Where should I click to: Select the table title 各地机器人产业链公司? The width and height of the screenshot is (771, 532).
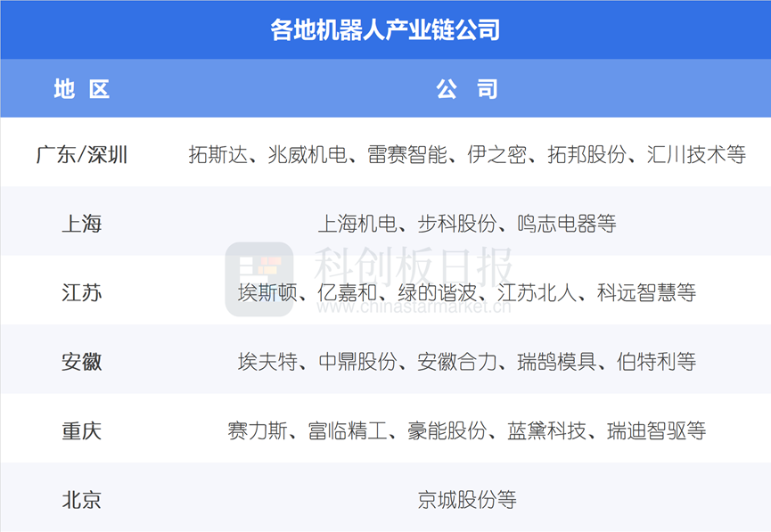click(x=385, y=30)
